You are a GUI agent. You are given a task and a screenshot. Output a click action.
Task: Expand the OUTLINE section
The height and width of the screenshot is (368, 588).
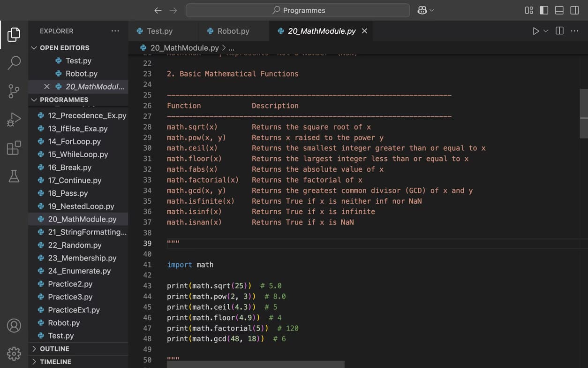click(x=54, y=349)
